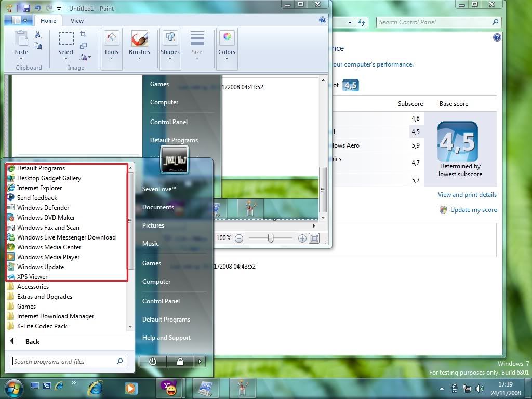
Task: Click the Resize icon in the Image group
Action: [x=83, y=46]
